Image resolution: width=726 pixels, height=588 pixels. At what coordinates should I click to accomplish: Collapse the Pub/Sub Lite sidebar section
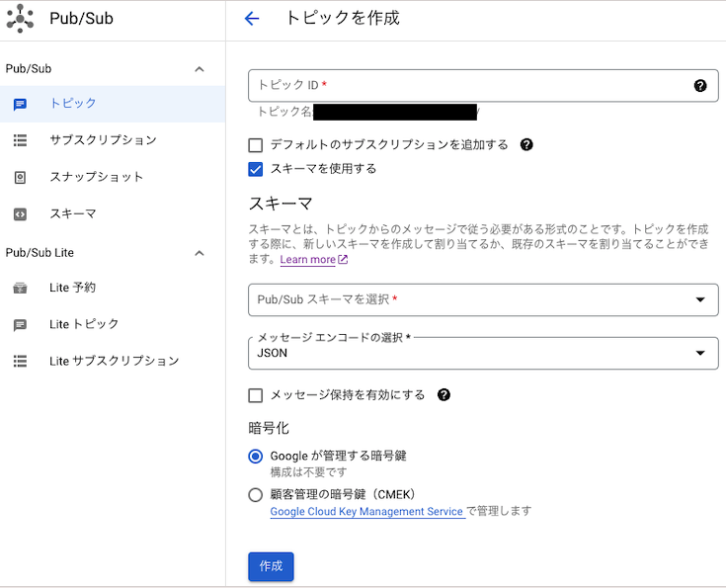(200, 253)
